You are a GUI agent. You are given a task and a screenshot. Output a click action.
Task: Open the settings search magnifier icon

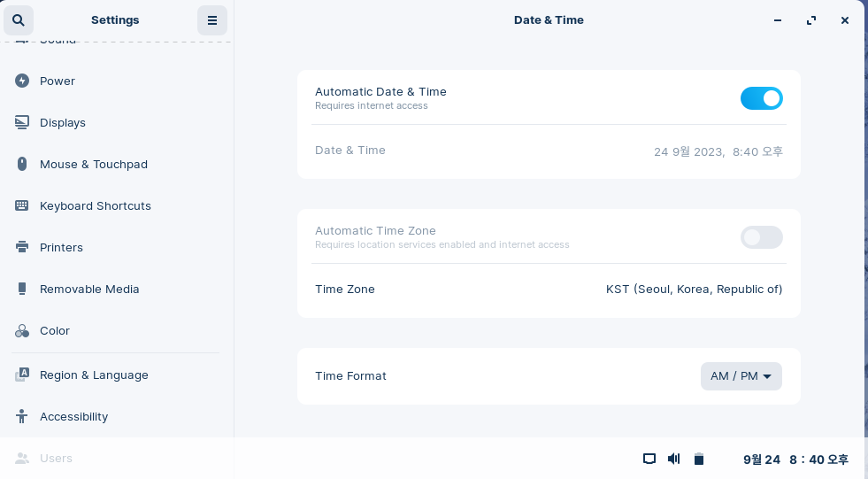(x=19, y=20)
